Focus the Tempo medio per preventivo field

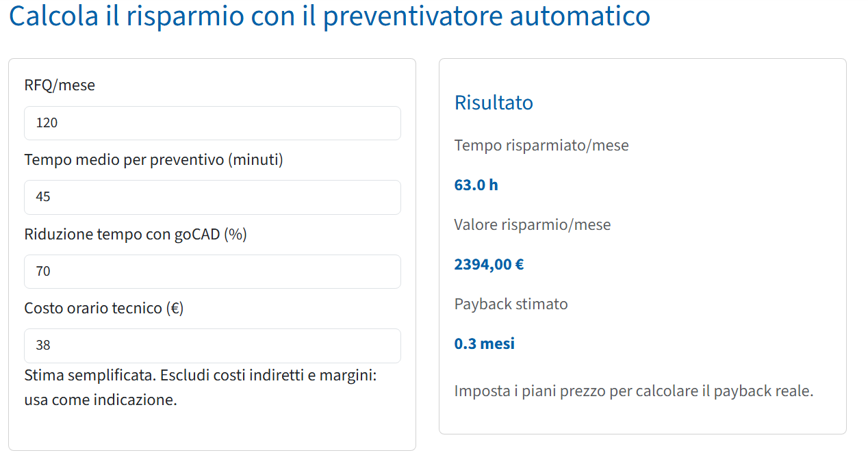click(212, 197)
